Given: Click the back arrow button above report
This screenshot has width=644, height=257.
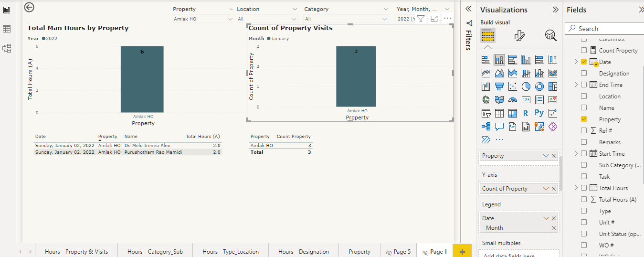Looking at the screenshot, I should [29, 7].
